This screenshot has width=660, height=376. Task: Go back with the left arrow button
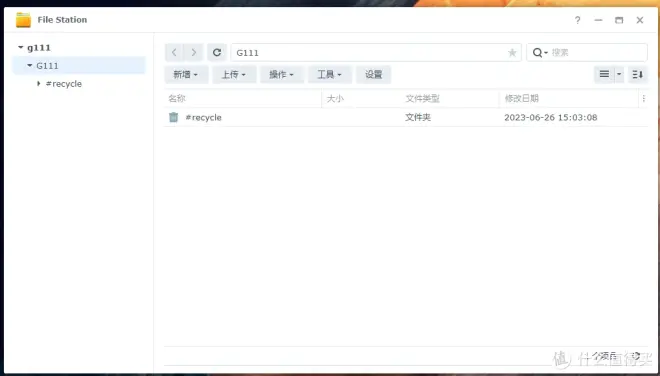[174, 53]
